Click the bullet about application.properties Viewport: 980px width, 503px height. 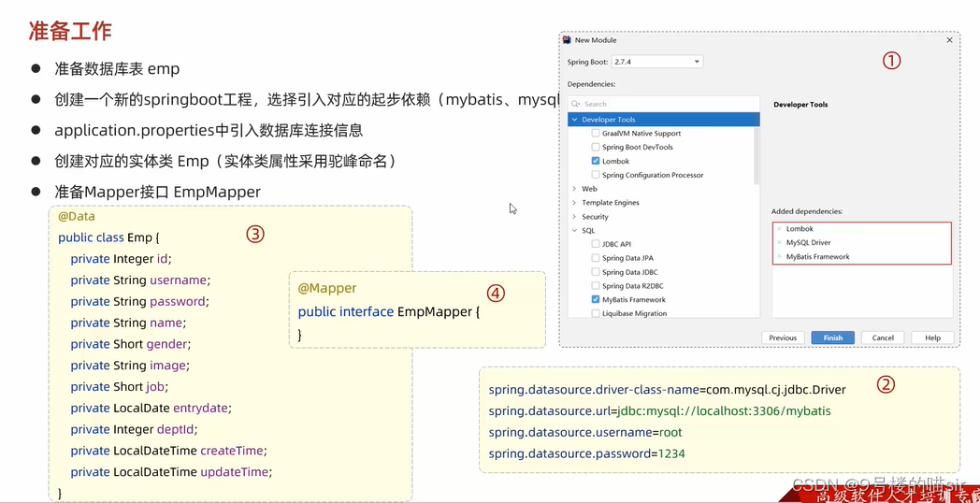coord(209,131)
